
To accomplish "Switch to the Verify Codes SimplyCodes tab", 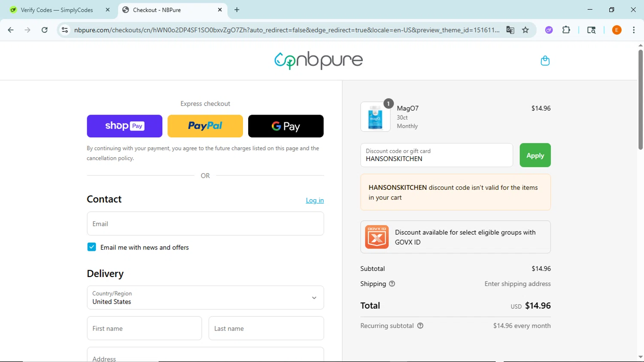I will pos(57,10).
